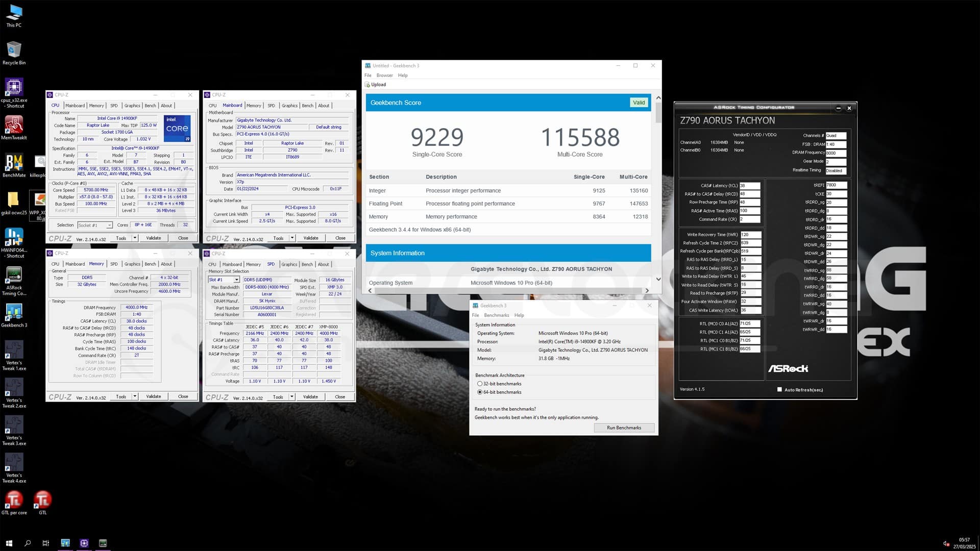Open Task View on the taskbar

[x=46, y=543]
